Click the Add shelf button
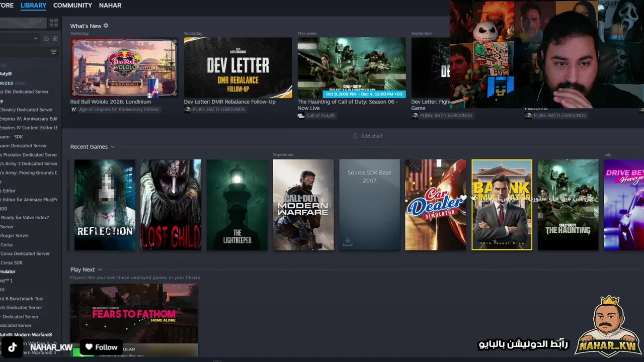 (367, 136)
